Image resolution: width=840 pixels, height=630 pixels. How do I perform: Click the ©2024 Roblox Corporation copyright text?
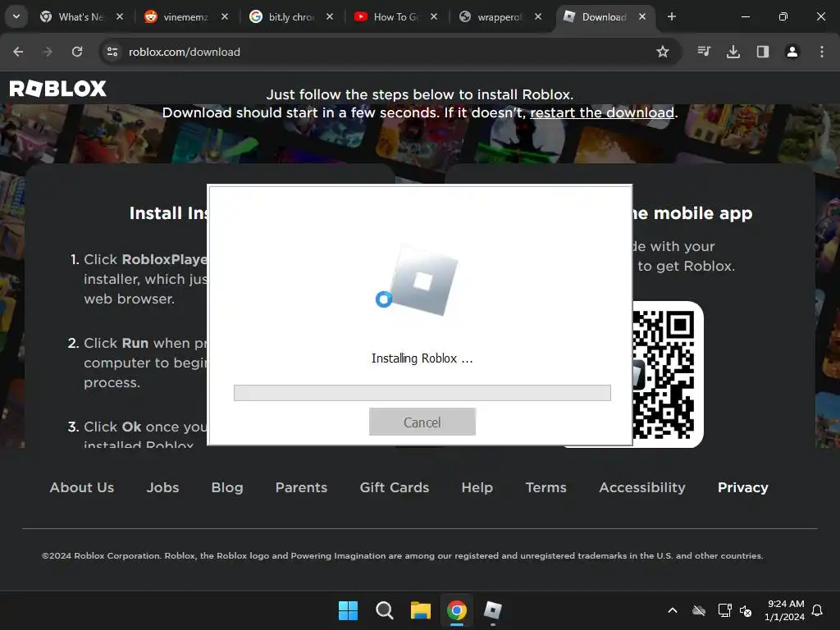[x=403, y=555]
